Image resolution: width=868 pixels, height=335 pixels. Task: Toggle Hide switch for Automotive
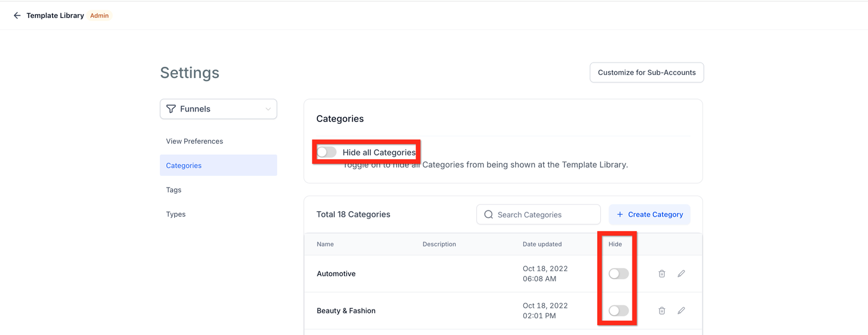618,274
